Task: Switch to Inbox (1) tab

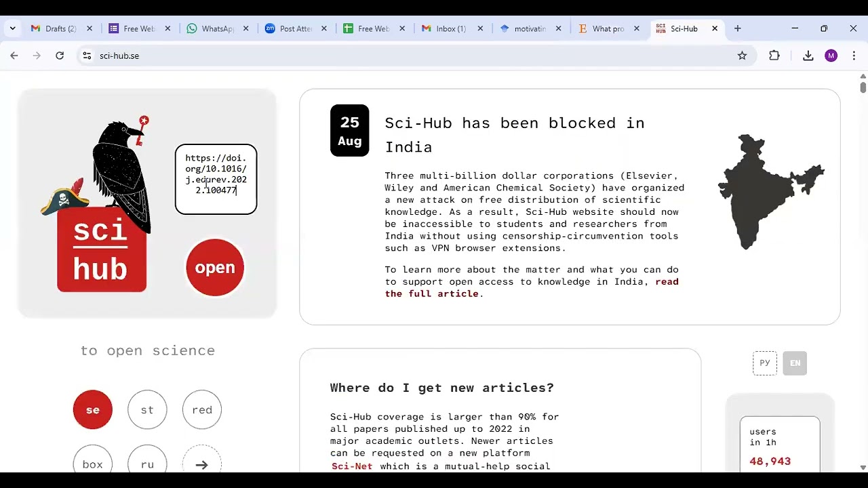Action: (453, 28)
